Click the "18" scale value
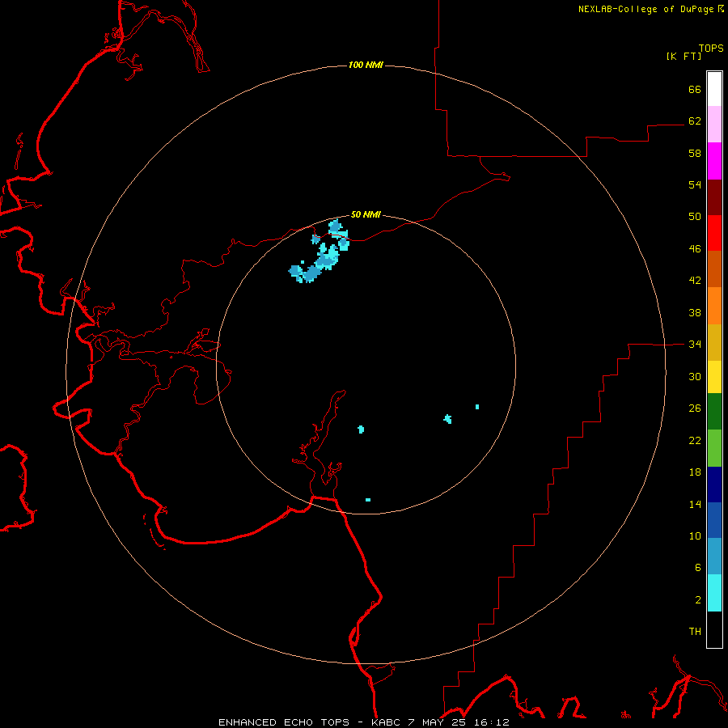Image resolution: width=728 pixels, height=728 pixels. (x=695, y=472)
